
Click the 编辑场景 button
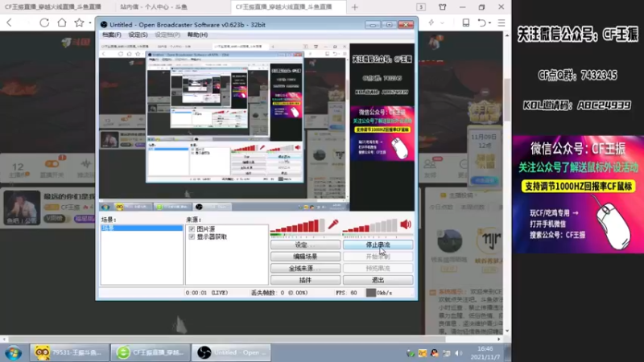[305, 257]
